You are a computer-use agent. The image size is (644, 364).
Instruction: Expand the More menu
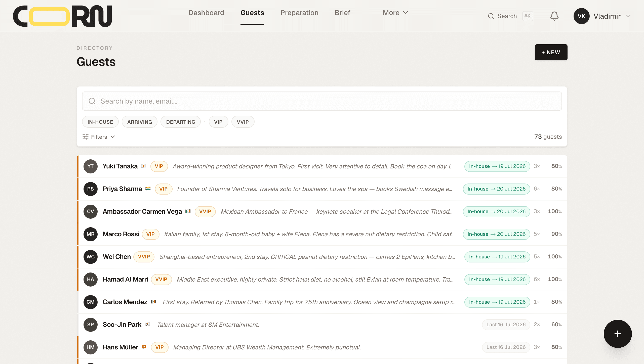(395, 13)
